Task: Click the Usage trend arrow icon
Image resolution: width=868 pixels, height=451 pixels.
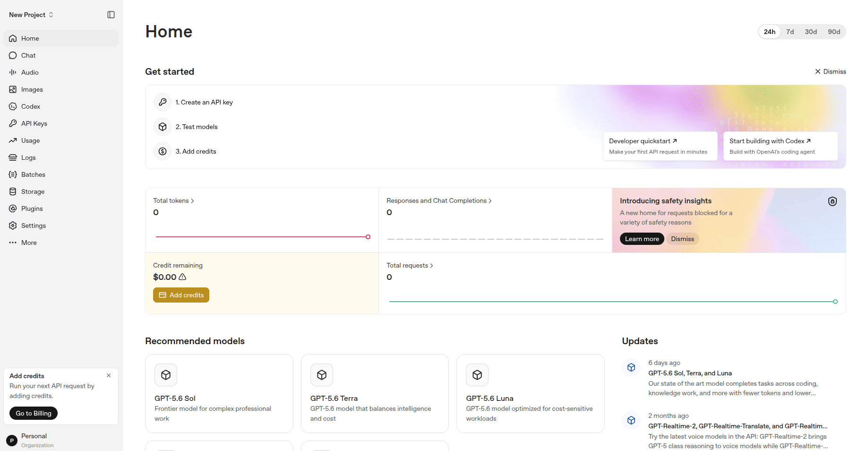Action: click(x=13, y=140)
